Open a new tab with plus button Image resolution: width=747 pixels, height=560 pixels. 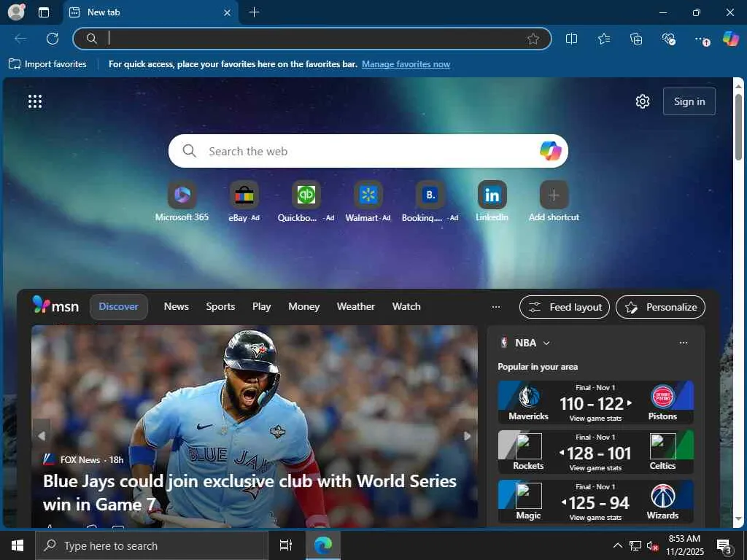click(x=255, y=12)
